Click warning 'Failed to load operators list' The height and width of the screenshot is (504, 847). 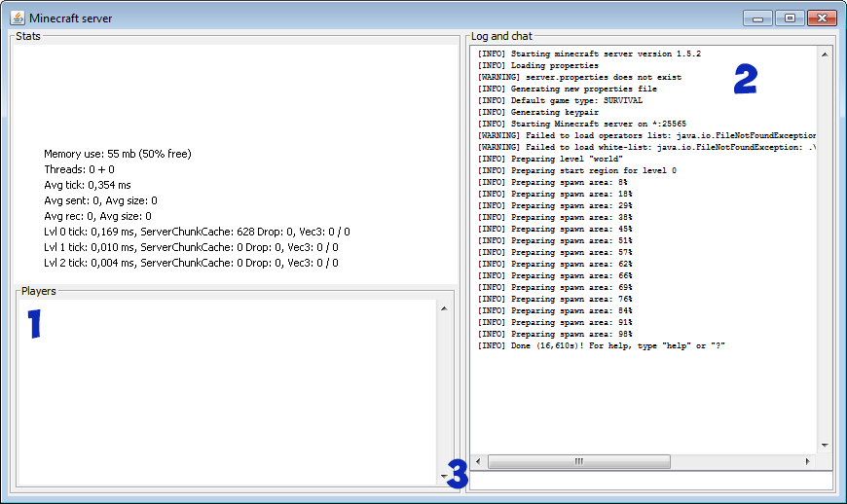(x=646, y=136)
